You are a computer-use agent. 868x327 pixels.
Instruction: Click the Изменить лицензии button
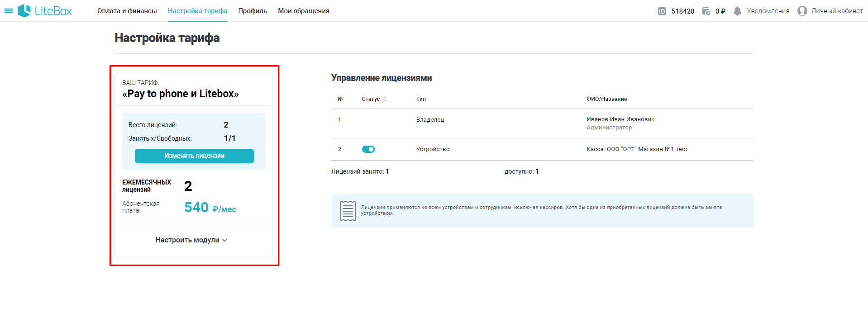click(194, 156)
